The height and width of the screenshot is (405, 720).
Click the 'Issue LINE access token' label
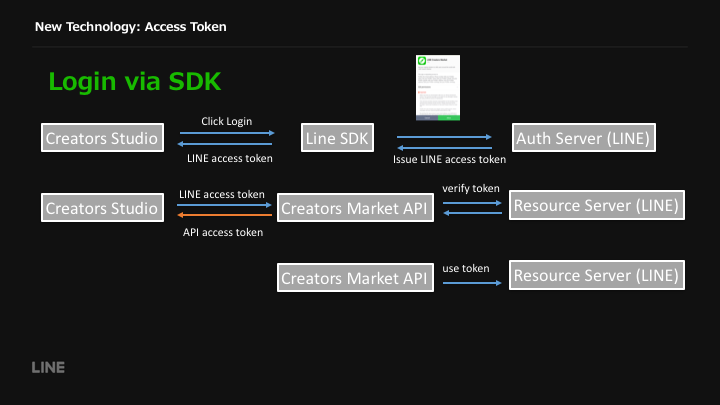(x=449, y=159)
